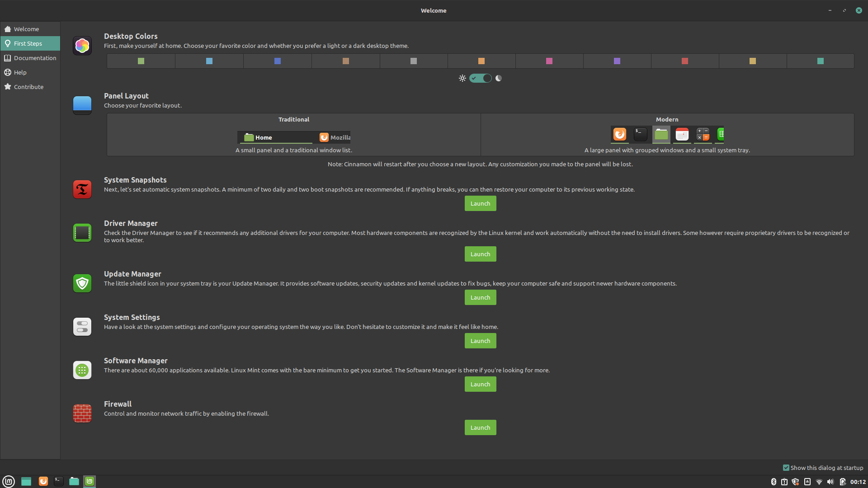
Task: Open the Desktop Colors icon
Action: [x=82, y=45]
